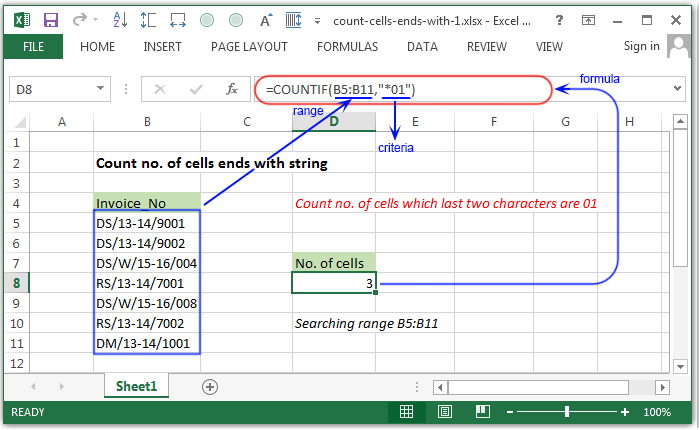Open the FILE tab
This screenshot has width=699, height=430.
coord(33,46)
